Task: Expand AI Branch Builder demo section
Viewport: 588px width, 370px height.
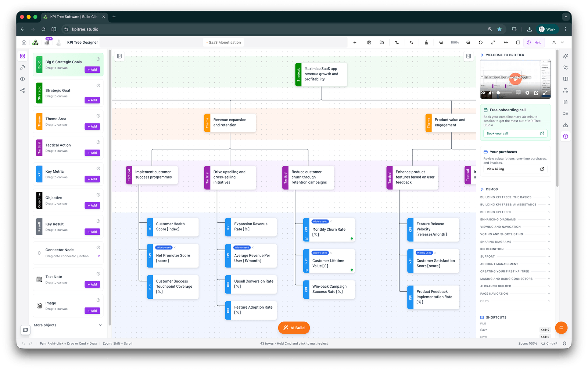Action: (x=515, y=286)
